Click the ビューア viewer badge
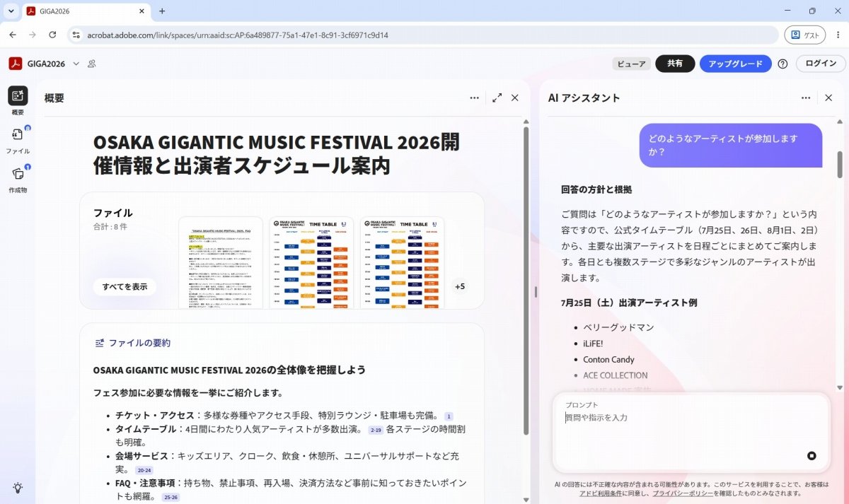 tap(631, 64)
